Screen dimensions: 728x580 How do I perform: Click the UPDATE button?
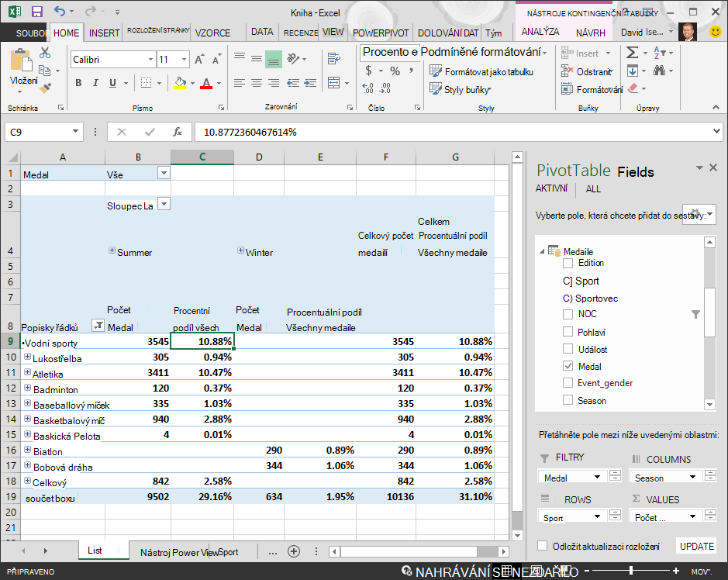pyautogui.click(x=696, y=546)
